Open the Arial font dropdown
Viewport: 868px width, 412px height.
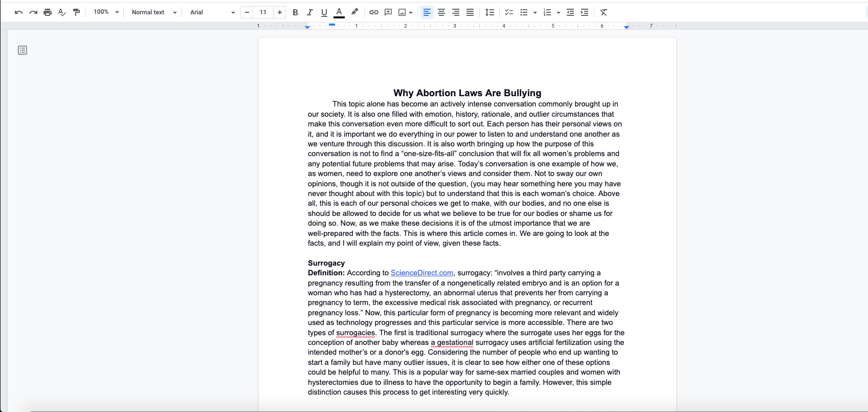[x=212, y=12]
